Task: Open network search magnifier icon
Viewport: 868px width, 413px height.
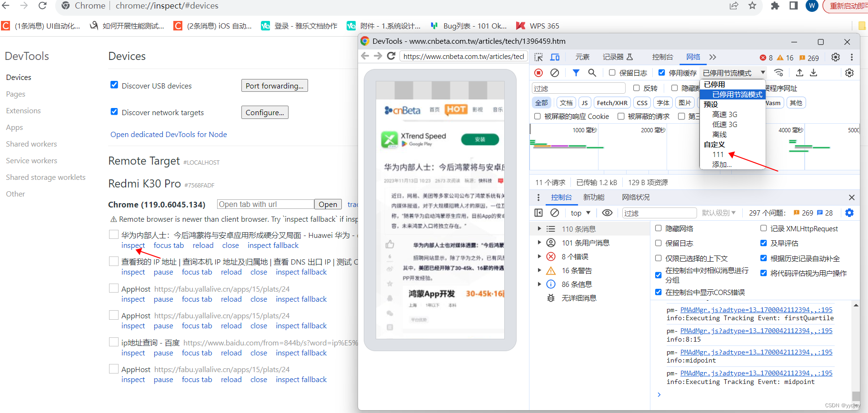Action: point(592,73)
